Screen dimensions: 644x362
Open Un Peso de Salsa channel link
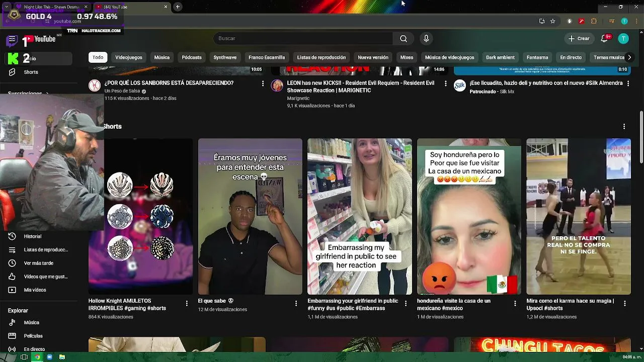(122, 91)
